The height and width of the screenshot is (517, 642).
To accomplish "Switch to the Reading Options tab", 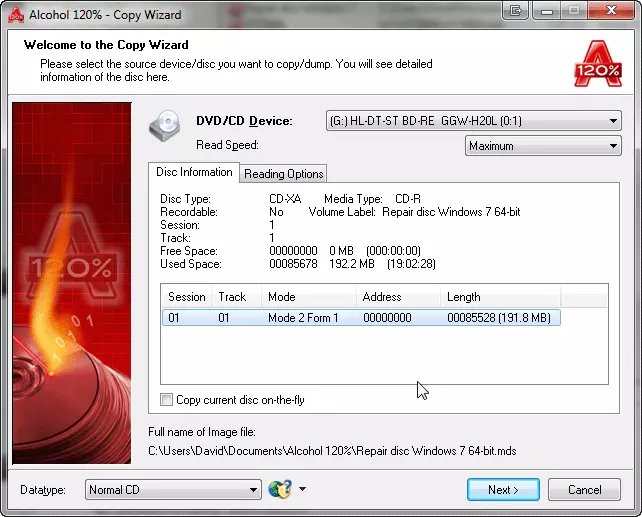I will pyautogui.click(x=284, y=174).
